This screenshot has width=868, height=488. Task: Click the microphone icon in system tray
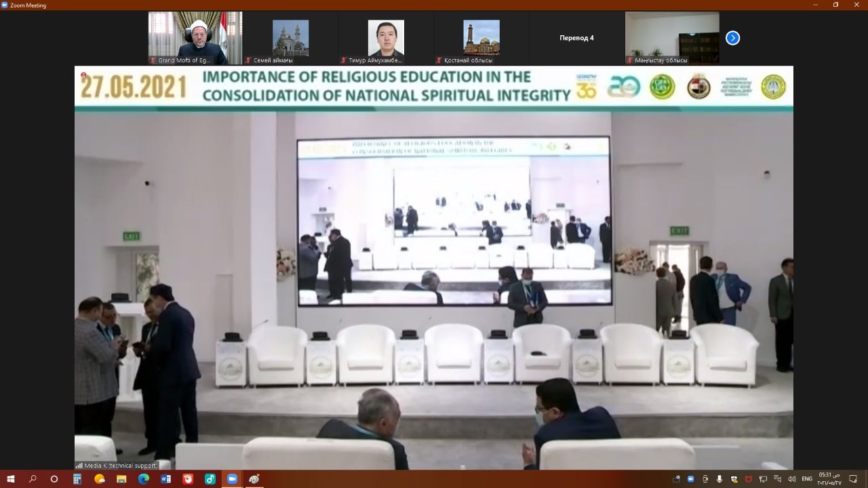(x=719, y=479)
